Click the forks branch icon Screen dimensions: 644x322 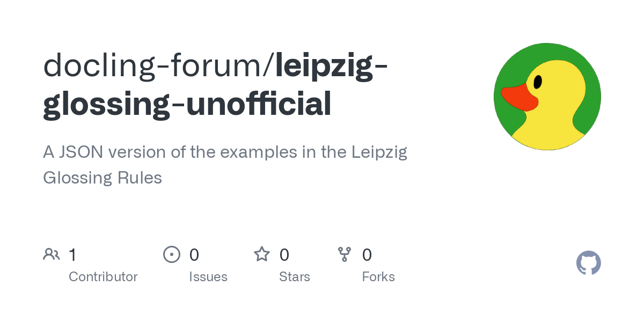click(345, 254)
